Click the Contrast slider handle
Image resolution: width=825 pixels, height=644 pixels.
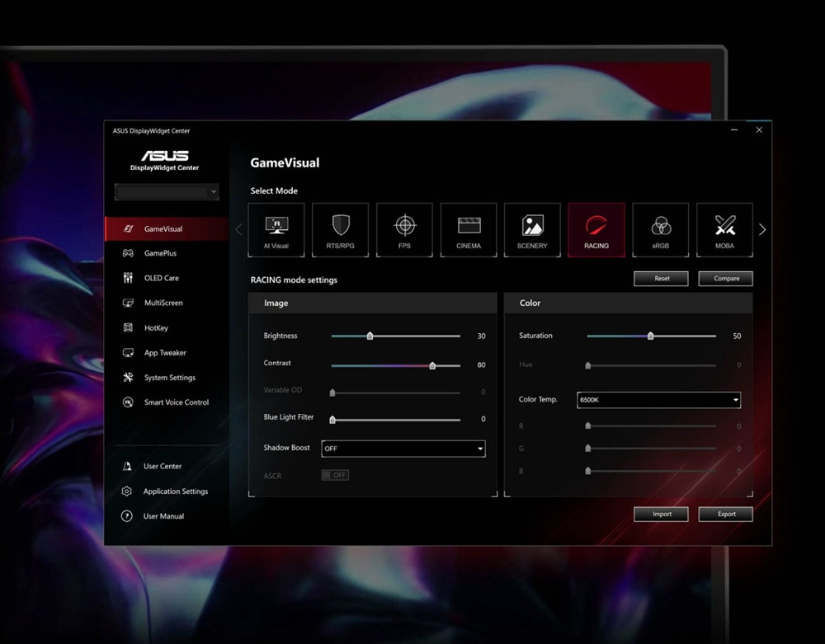pyautogui.click(x=432, y=365)
